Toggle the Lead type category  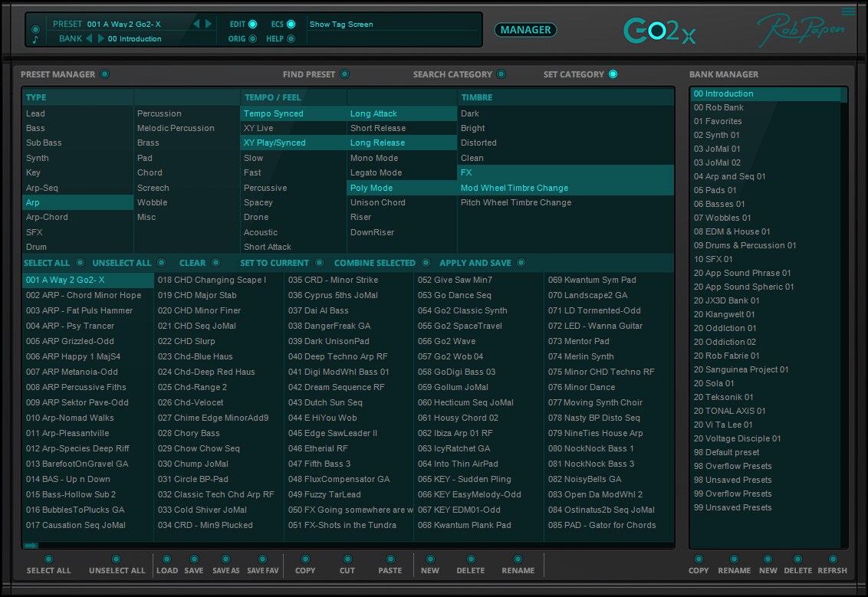click(x=77, y=113)
